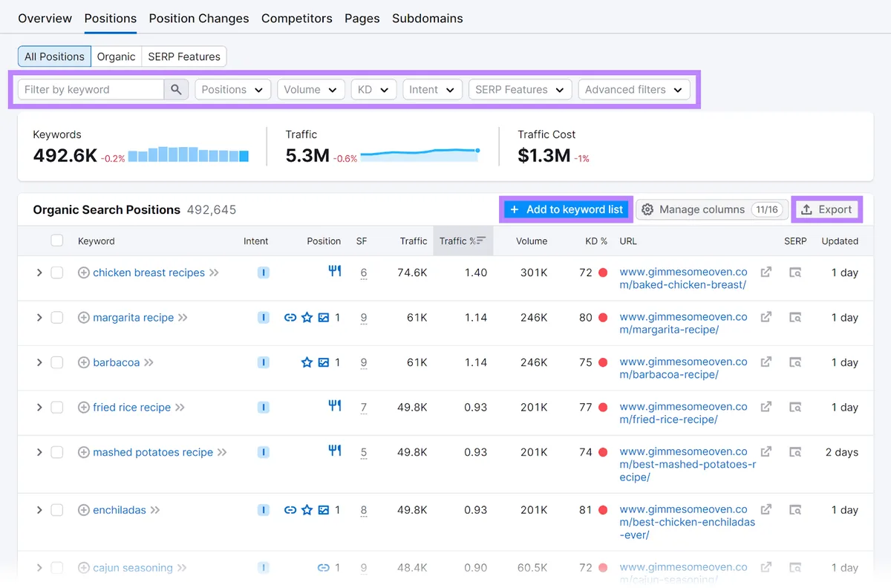The height and width of the screenshot is (588, 891).
Task: View SERP snapshot for margarita recipe
Action: tap(795, 318)
